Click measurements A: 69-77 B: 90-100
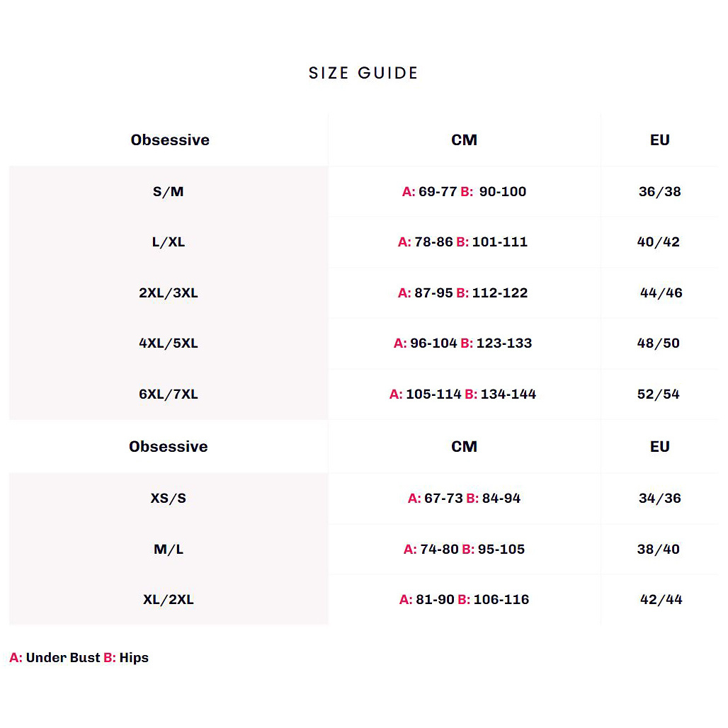This screenshot has width=728, height=728. [464, 191]
